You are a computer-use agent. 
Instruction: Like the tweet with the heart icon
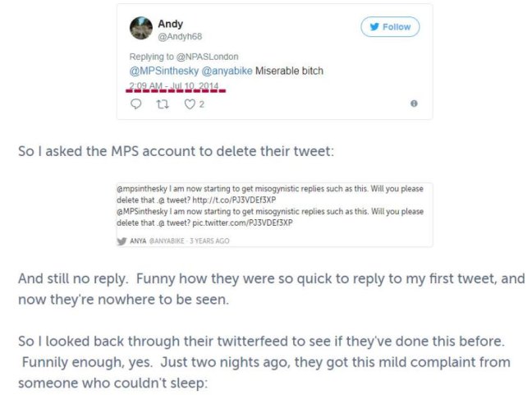click(x=189, y=103)
